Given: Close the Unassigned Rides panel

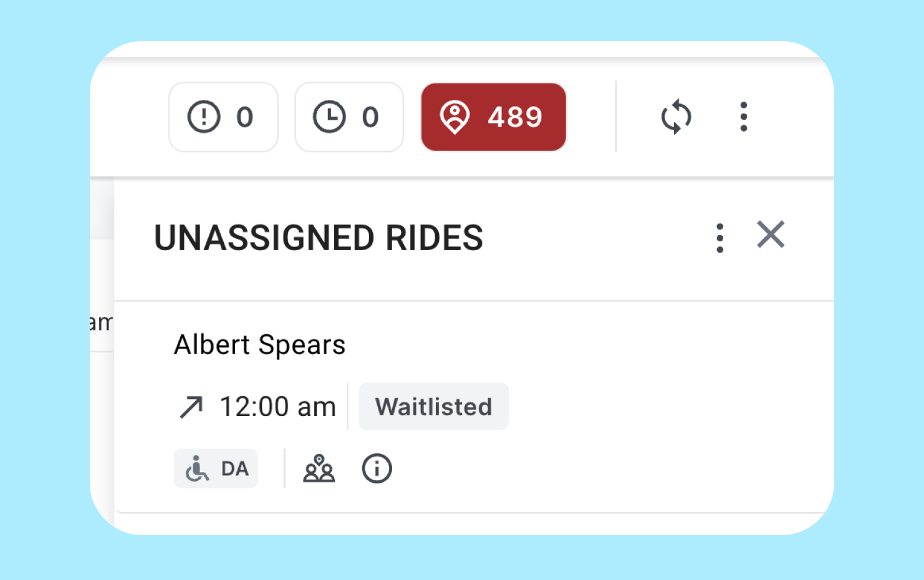Looking at the screenshot, I should click(771, 234).
